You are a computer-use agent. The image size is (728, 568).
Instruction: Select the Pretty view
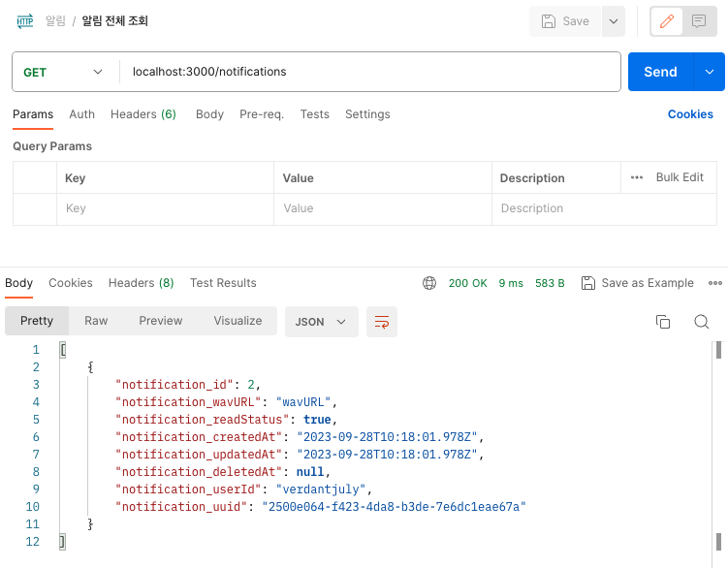(x=37, y=321)
